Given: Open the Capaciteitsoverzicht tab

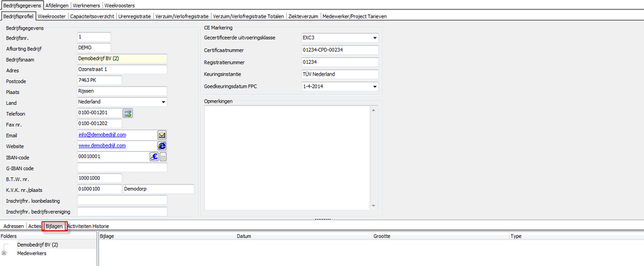Looking at the screenshot, I should (92, 16).
